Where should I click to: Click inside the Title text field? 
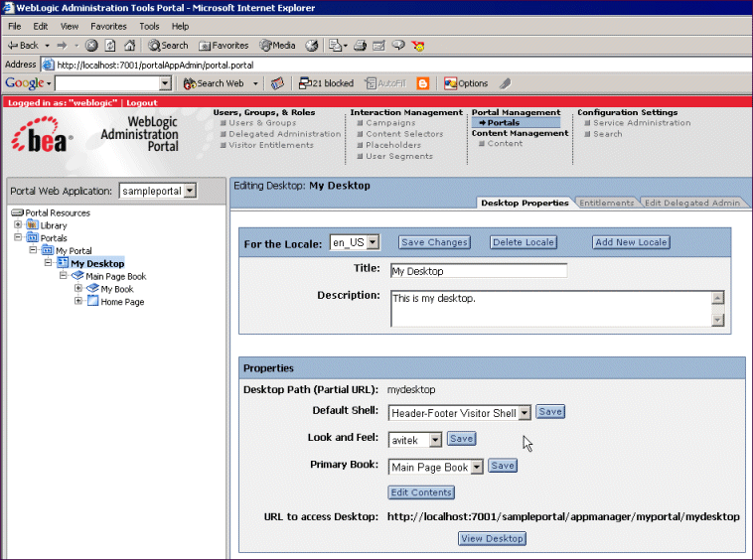[479, 271]
